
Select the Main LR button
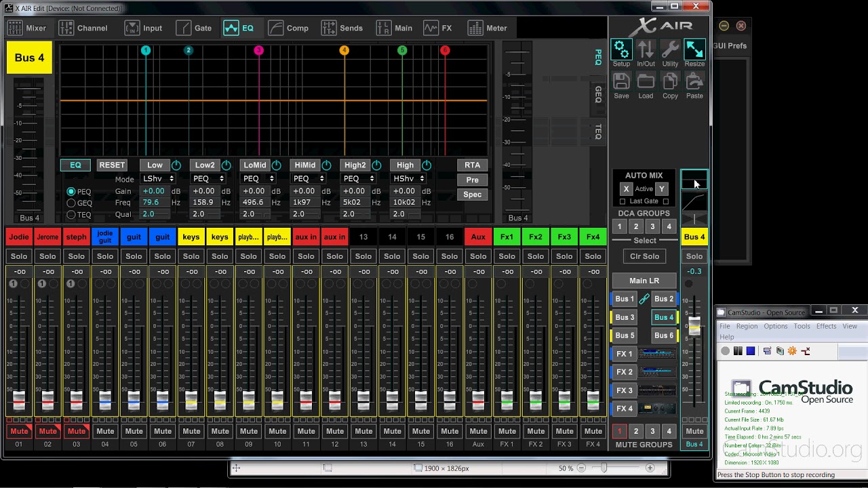pos(644,281)
